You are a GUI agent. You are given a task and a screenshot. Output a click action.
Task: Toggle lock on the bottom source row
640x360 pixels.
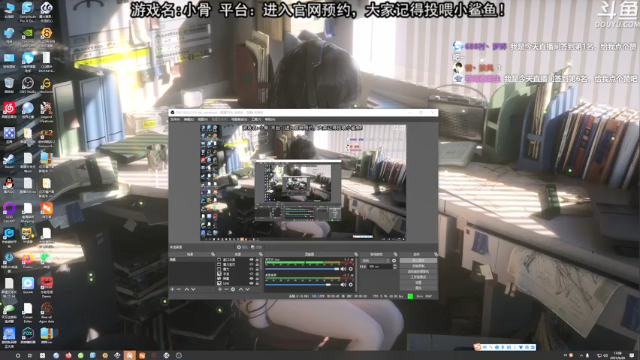click(x=257, y=283)
